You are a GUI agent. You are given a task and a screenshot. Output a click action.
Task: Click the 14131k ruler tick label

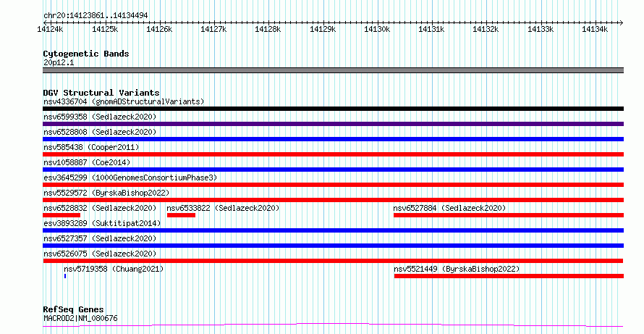click(x=432, y=29)
